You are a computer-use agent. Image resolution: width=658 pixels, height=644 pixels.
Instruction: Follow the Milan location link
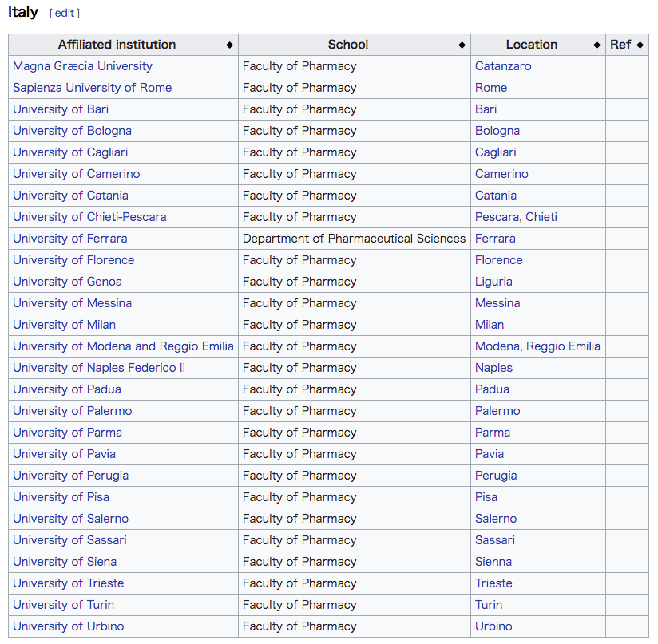coord(490,325)
